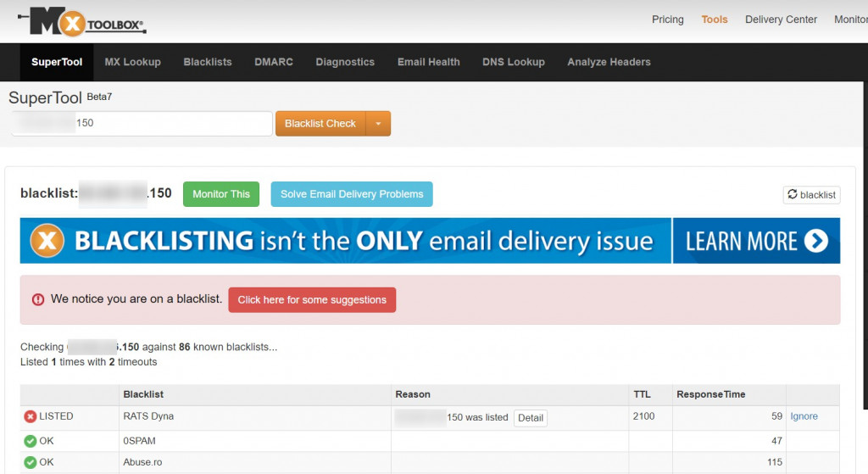Image resolution: width=868 pixels, height=474 pixels.
Task: Sort by the Blacklist column header
Action: (143, 394)
